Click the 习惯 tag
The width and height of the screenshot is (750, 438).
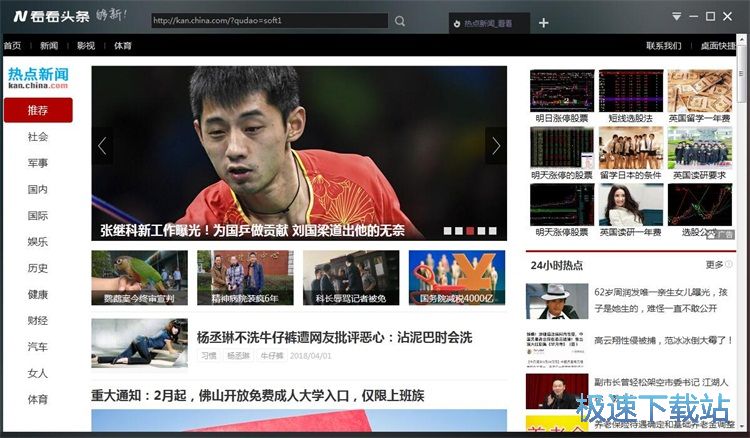209,356
